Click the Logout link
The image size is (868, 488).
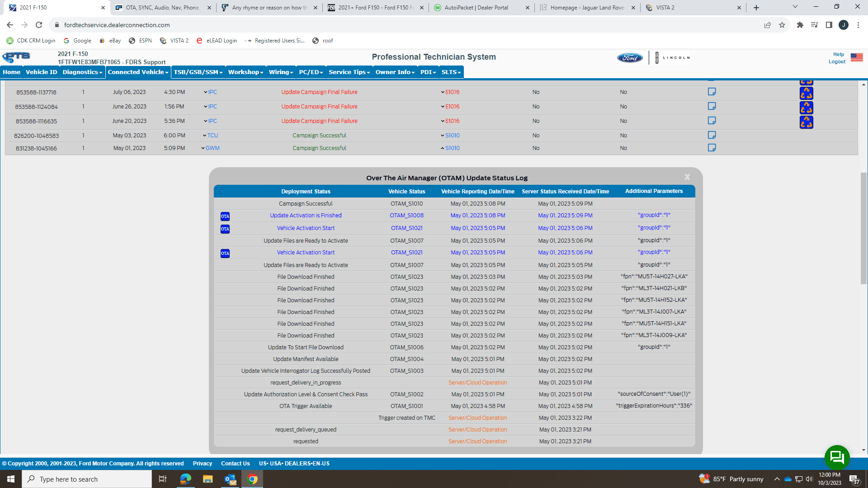[837, 61]
